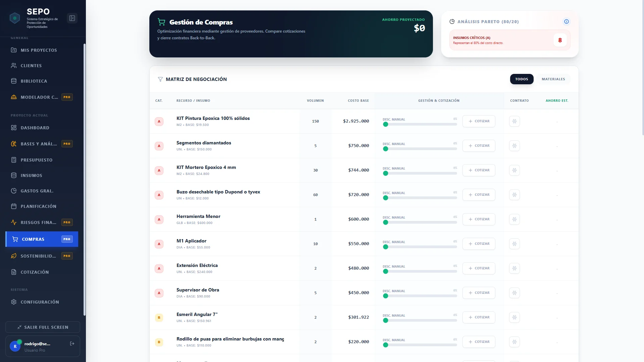Image resolution: width=644 pixels, height=362 pixels.
Task: Click the logout icon beside rodrigo's account
Action: tap(72, 344)
